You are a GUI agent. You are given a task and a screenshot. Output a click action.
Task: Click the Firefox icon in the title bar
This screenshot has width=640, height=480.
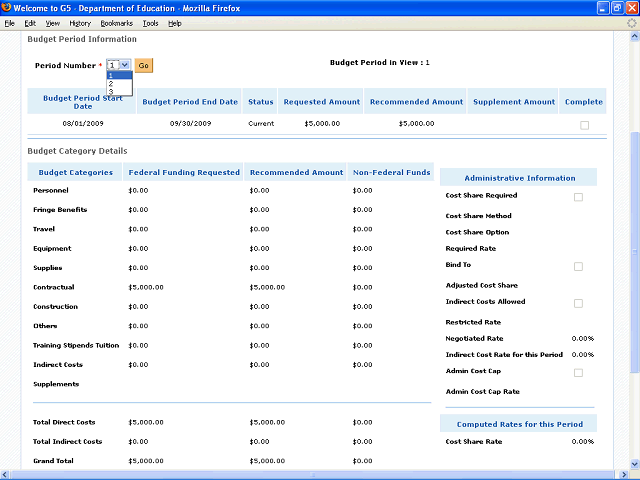point(7,7)
